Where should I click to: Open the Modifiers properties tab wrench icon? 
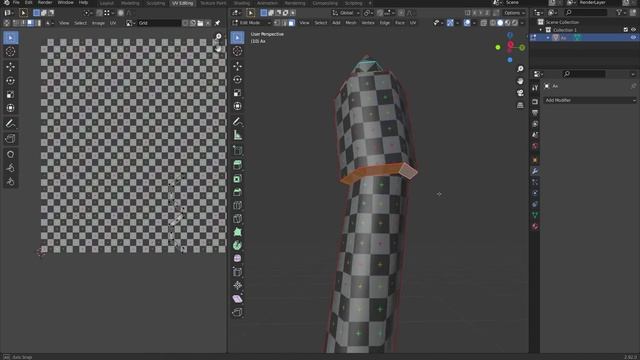[x=535, y=171]
